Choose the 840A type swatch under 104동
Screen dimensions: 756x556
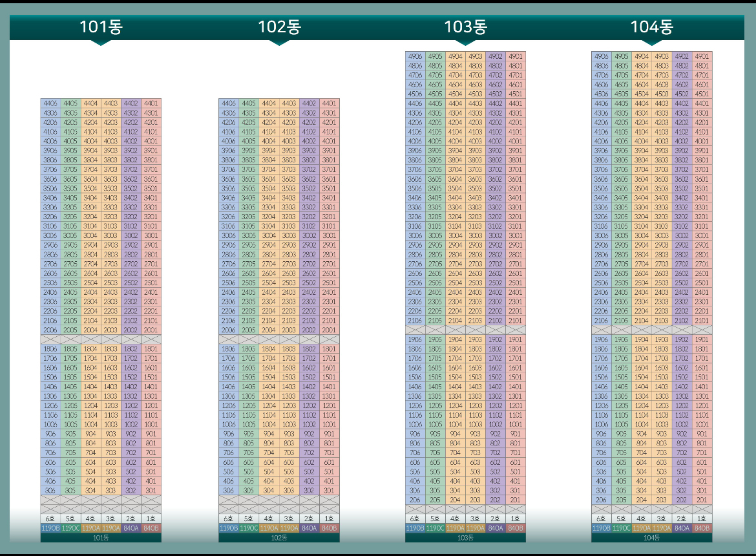681,528
